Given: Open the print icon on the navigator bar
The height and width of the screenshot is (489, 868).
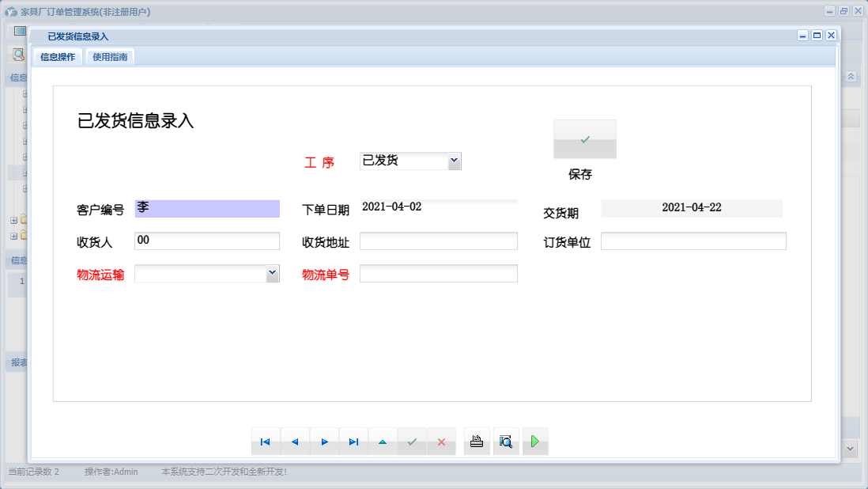Looking at the screenshot, I should coord(476,442).
